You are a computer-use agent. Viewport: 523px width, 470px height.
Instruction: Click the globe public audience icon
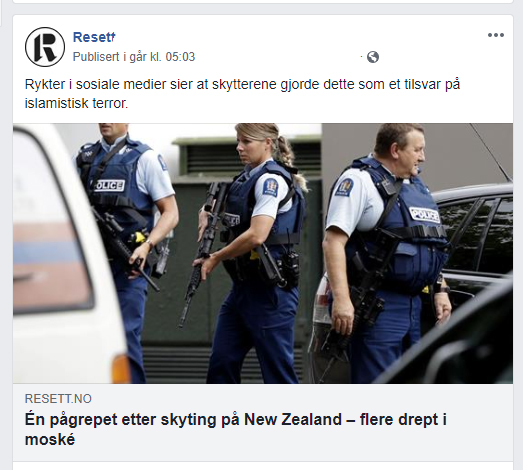click(373, 57)
